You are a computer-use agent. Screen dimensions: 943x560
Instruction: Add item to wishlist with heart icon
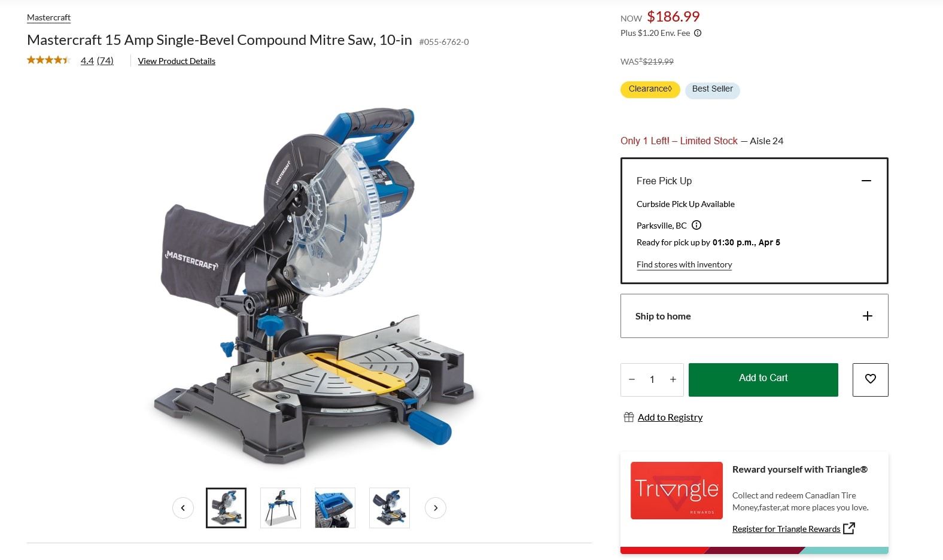871,379
